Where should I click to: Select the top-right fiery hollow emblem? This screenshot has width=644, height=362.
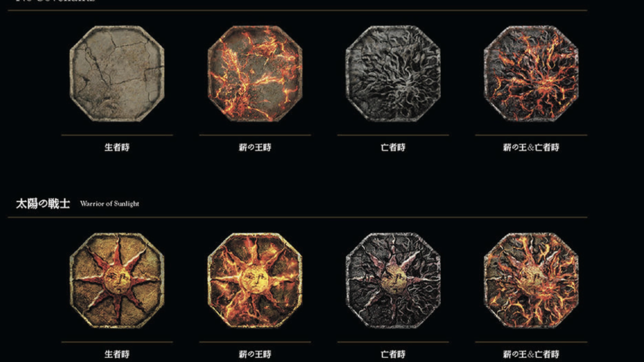click(531, 74)
